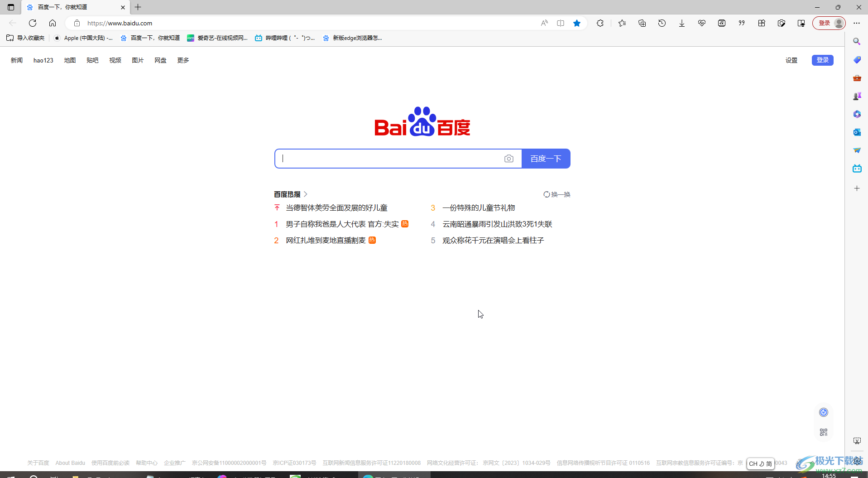Image resolution: width=868 pixels, height=478 pixels.
Task: Open immersive reader split-screen icon
Action: (561, 23)
